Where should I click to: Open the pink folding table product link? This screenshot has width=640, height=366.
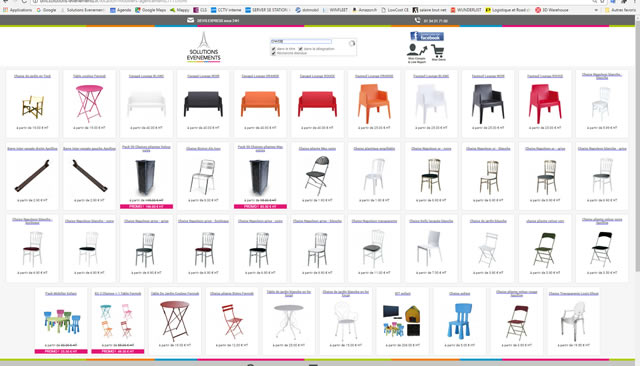tap(89, 76)
